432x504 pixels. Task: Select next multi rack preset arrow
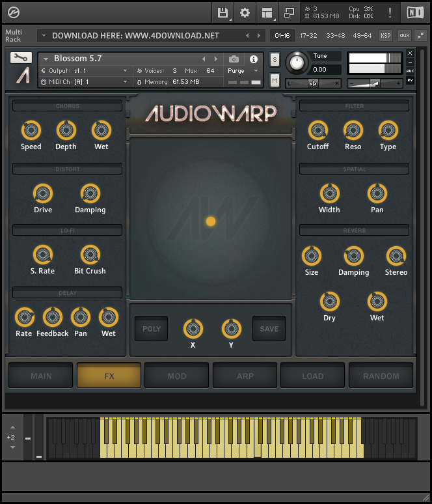tap(259, 35)
